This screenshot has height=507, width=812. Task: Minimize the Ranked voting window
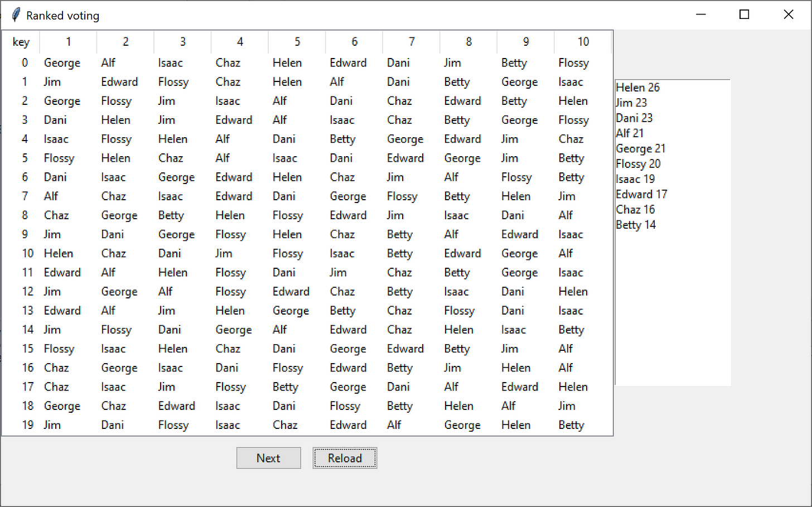pos(701,15)
